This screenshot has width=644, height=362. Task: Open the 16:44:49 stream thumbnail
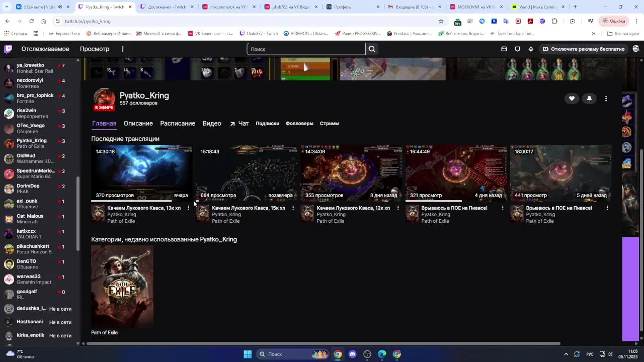point(456,173)
